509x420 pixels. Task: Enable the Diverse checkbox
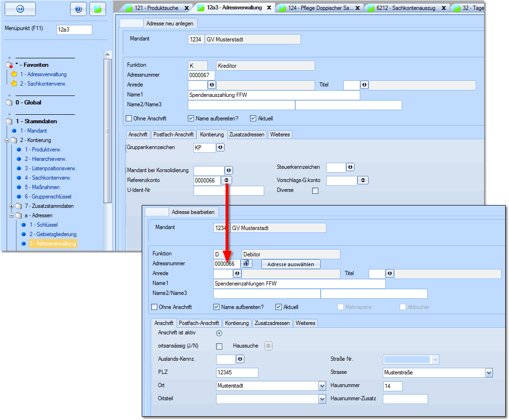pyautogui.click(x=315, y=190)
